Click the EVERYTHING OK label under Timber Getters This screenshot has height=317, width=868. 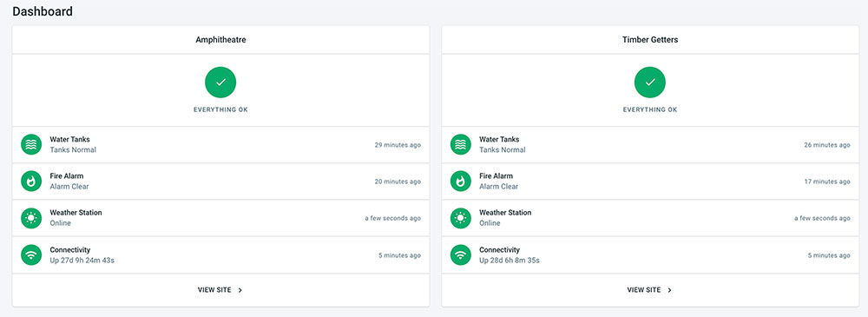[650, 109]
